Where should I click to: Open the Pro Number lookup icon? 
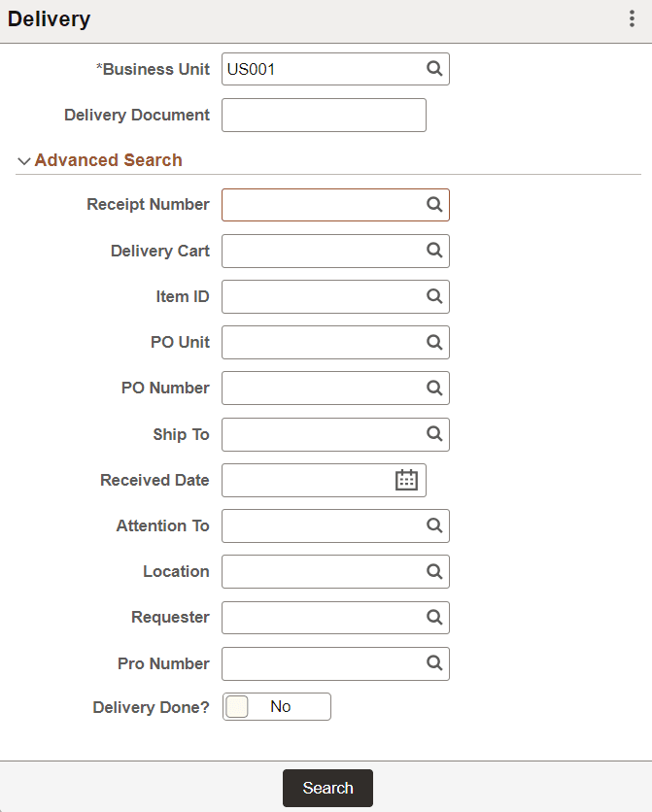click(433, 663)
